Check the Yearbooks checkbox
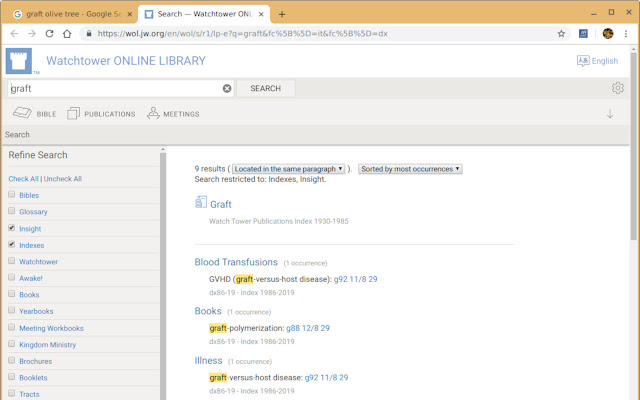This screenshot has height=400, width=640. 11,310
